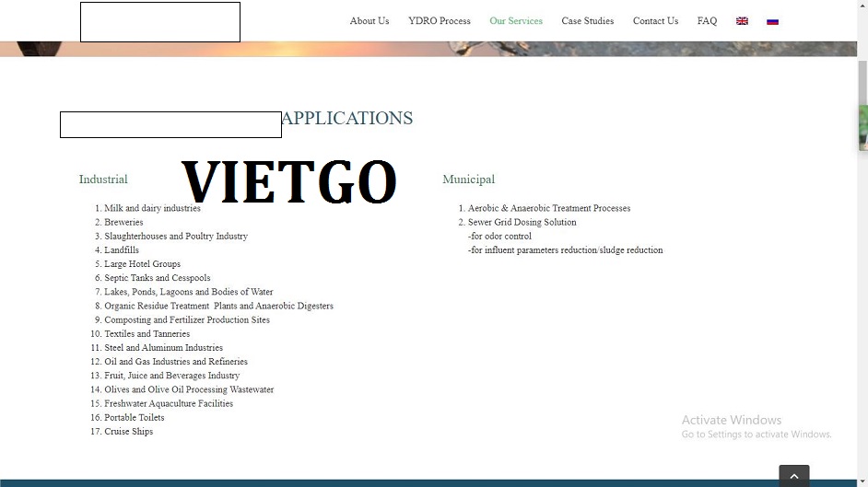Image resolution: width=868 pixels, height=487 pixels.
Task: Open the Our Services menu
Action: pyautogui.click(x=516, y=21)
